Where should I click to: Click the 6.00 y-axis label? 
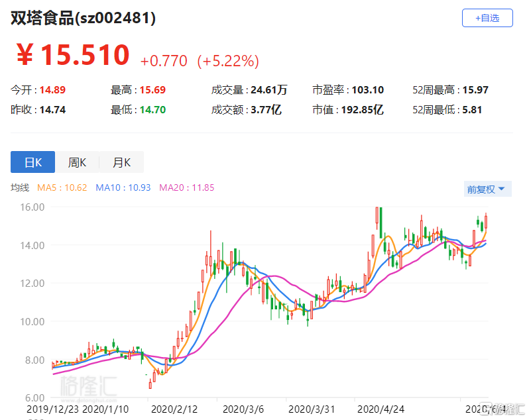[x=34, y=397]
